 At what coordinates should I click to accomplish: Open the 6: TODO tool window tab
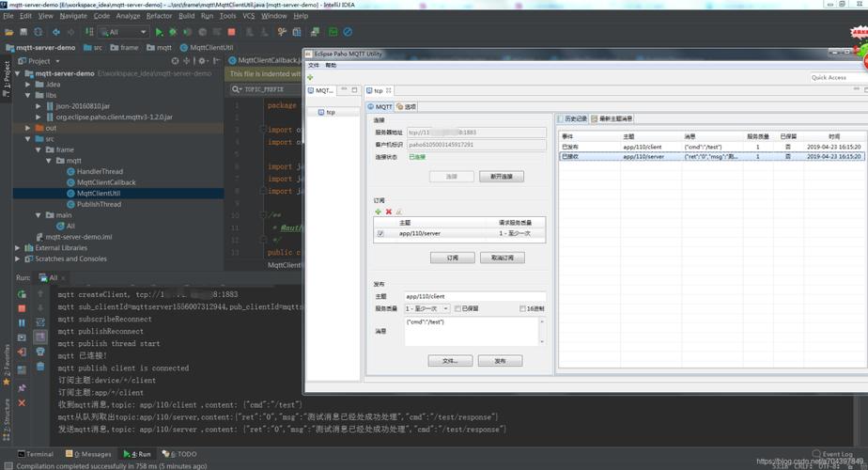coord(179,454)
